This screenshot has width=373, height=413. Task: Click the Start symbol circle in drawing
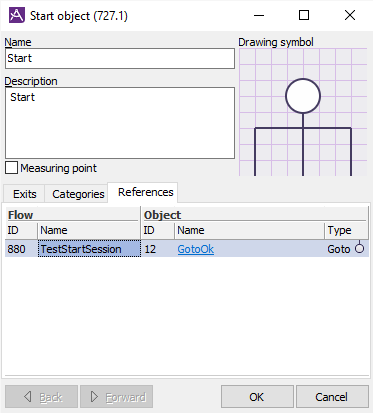(x=303, y=96)
